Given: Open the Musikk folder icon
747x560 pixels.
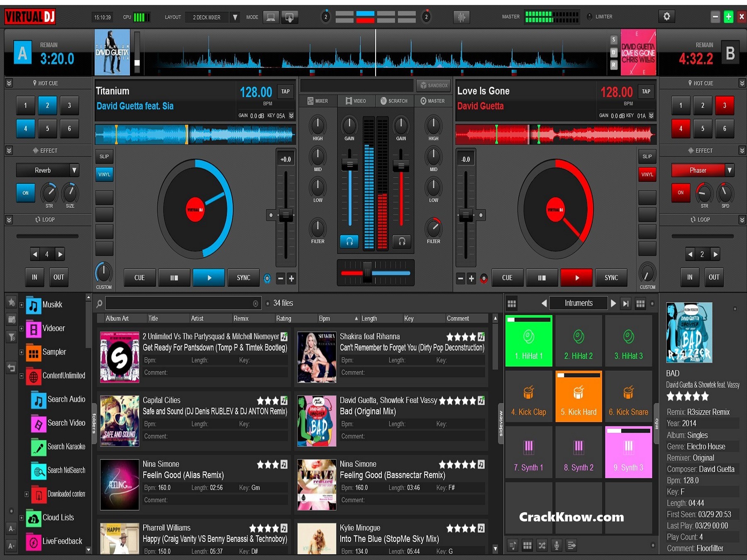Looking at the screenshot, I should pos(34,306).
